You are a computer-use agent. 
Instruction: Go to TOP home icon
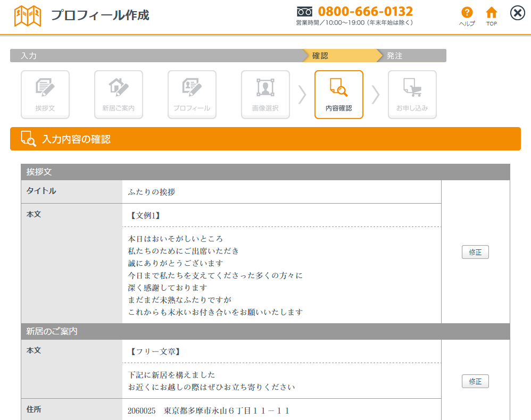(x=492, y=16)
